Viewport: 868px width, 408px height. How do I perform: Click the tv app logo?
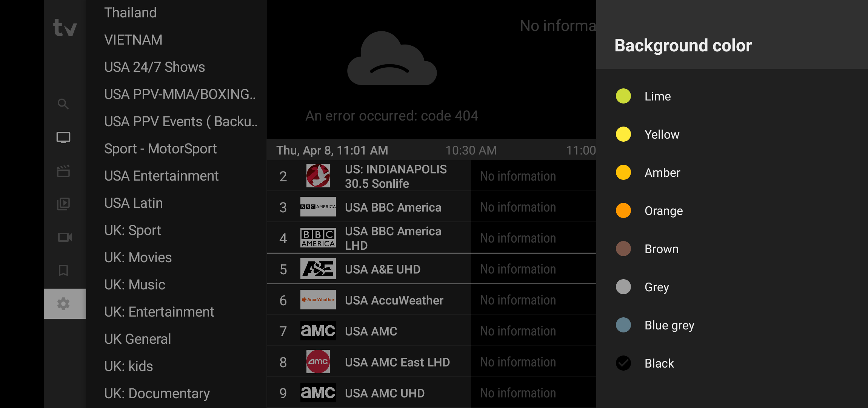65,28
